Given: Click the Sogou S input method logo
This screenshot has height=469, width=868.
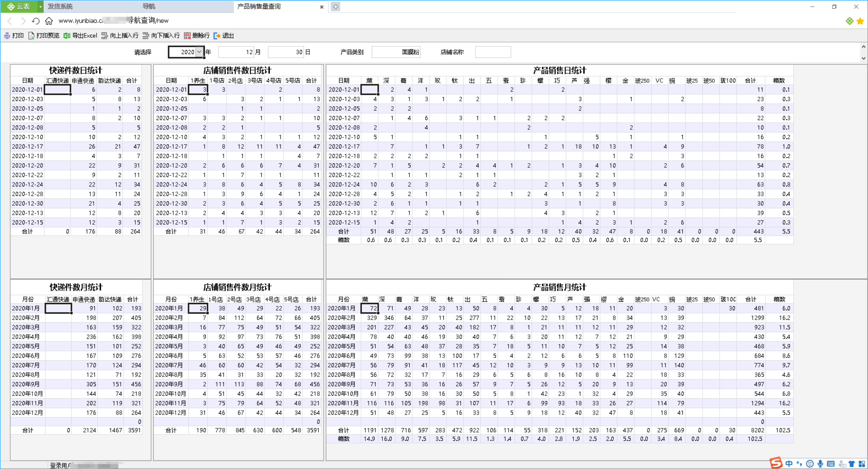Looking at the screenshot, I should pyautogui.click(x=776, y=463).
